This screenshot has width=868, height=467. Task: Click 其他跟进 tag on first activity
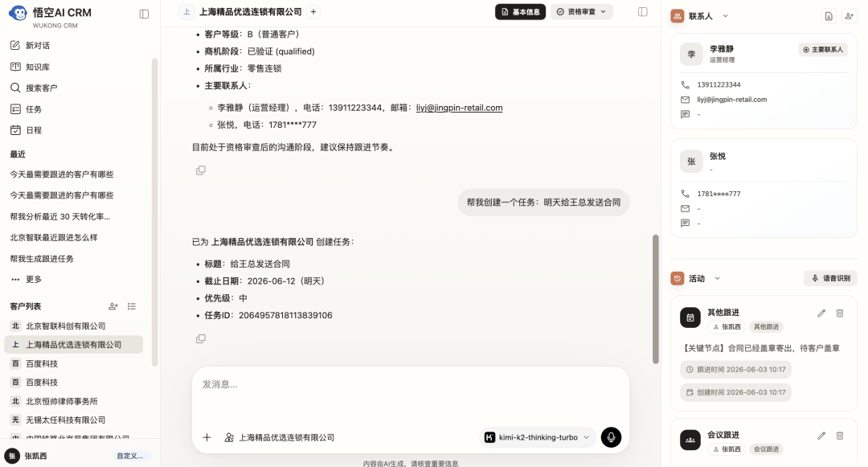[766, 327]
